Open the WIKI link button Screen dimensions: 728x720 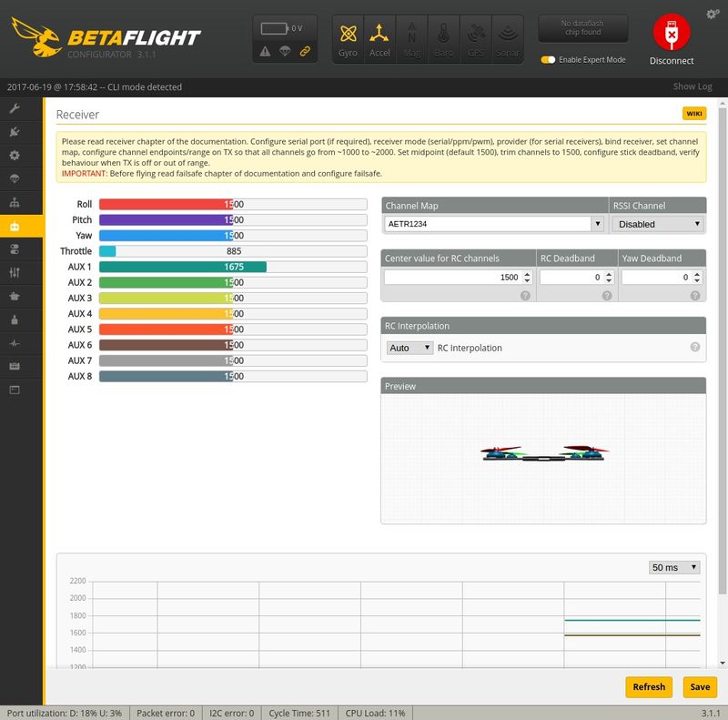[x=694, y=114]
